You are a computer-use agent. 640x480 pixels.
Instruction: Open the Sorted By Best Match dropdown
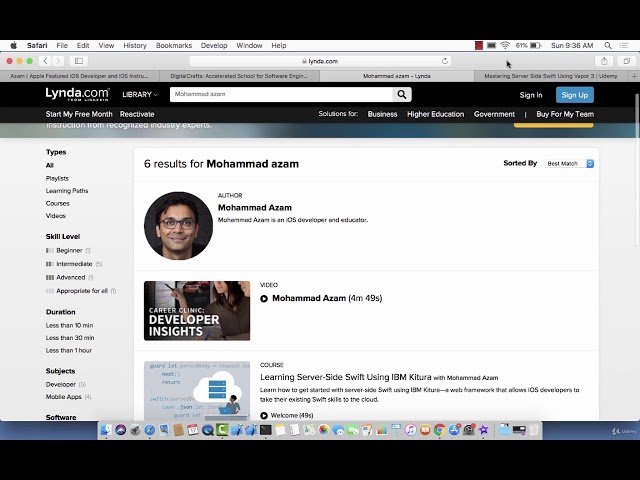569,164
